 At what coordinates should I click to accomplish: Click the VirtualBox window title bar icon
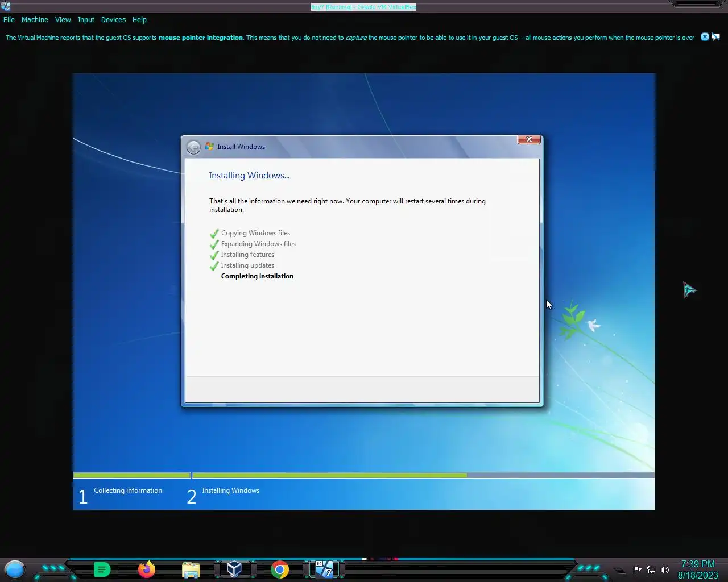pyautogui.click(x=5, y=6)
